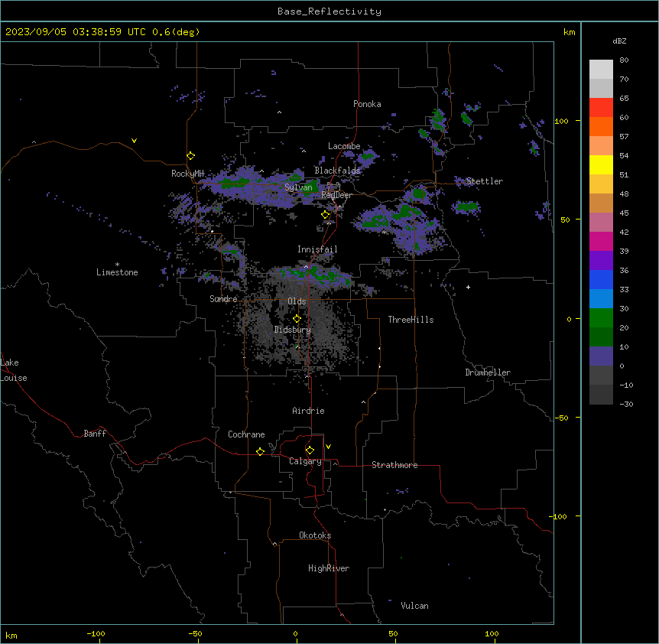
Task: Click the yellow diamond marker beside RockyMH
Action: click(x=191, y=156)
